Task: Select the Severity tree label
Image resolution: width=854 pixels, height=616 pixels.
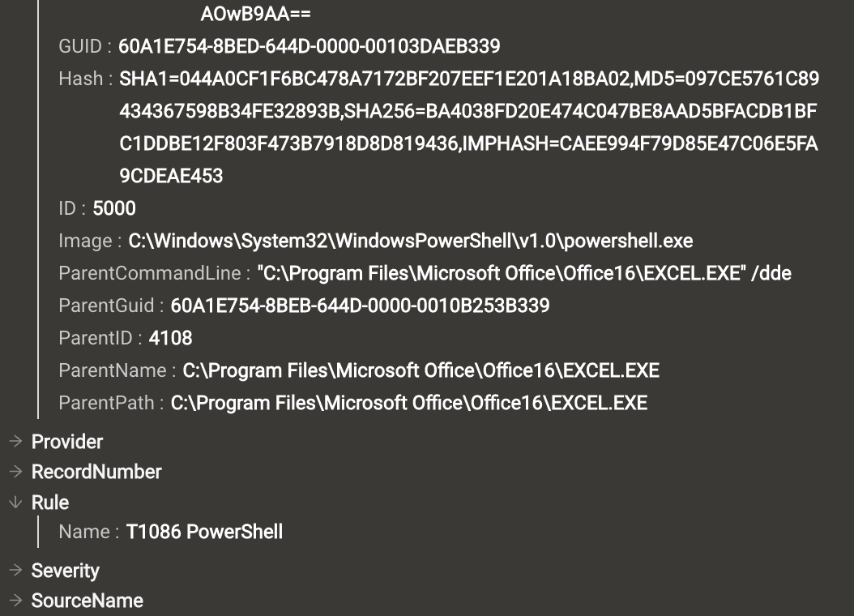Action: [66, 571]
